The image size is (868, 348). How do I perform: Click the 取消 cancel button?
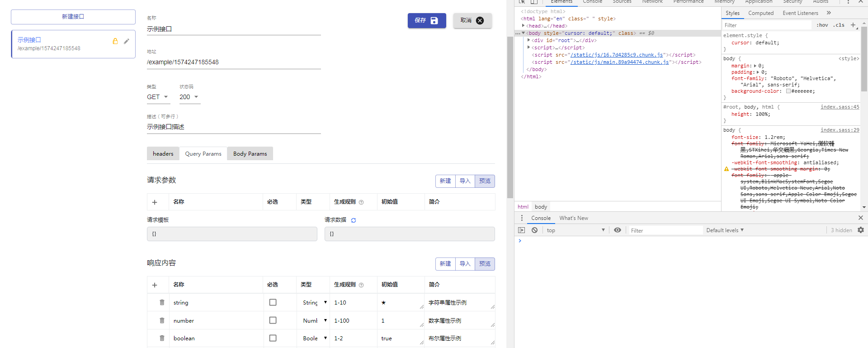click(472, 20)
